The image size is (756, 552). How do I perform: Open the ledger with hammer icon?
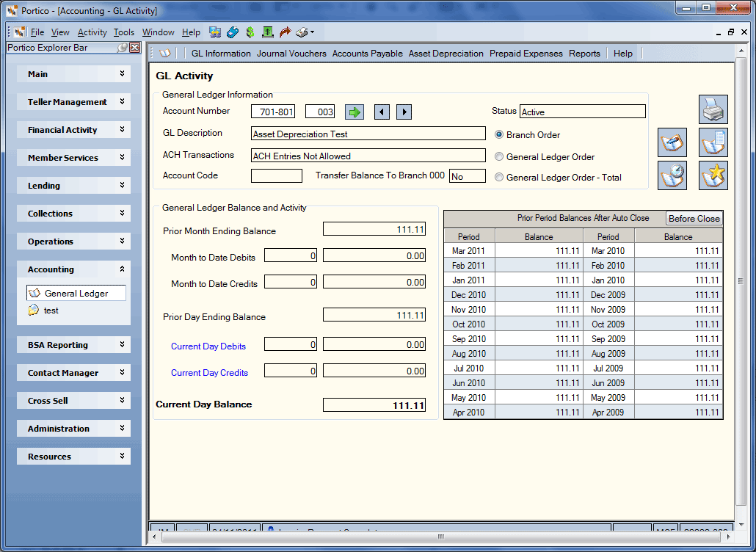point(672,142)
